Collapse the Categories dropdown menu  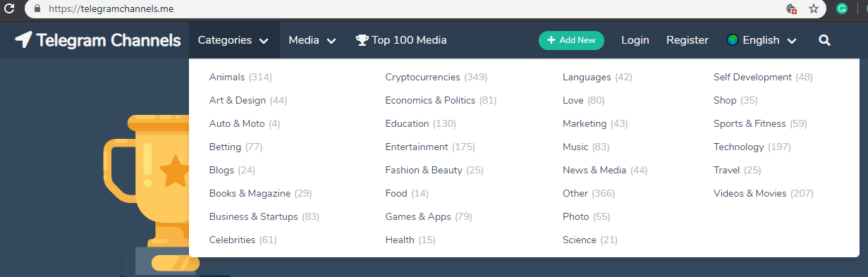click(x=233, y=40)
